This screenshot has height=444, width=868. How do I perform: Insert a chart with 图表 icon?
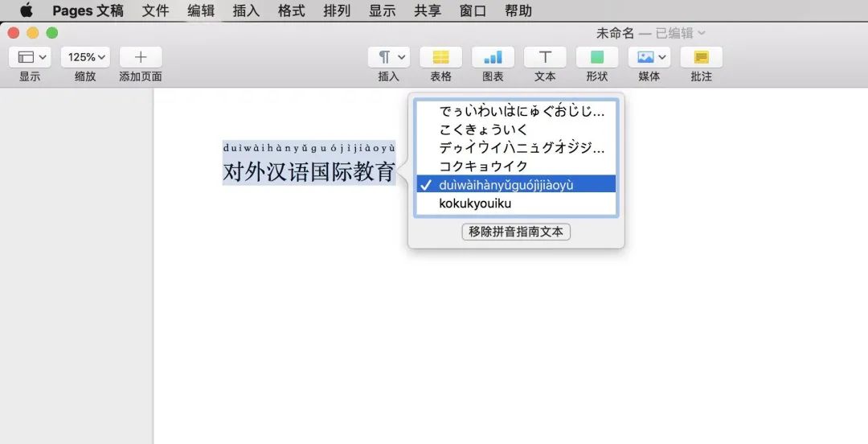[493, 57]
